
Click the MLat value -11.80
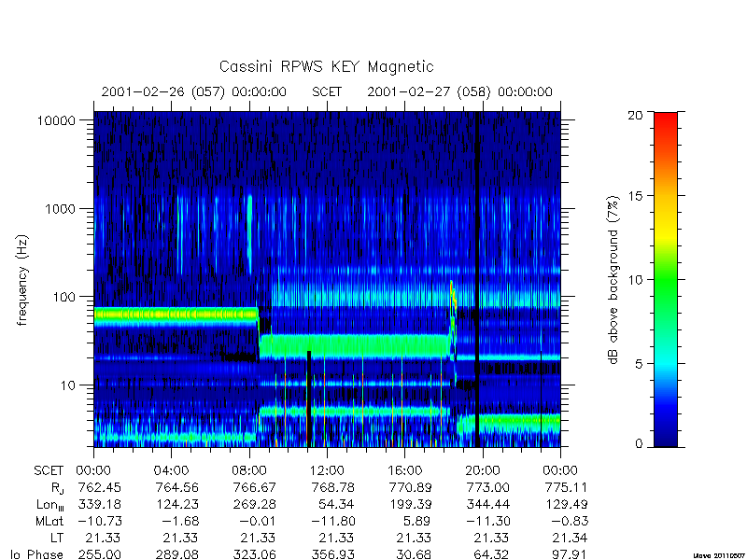333,522
